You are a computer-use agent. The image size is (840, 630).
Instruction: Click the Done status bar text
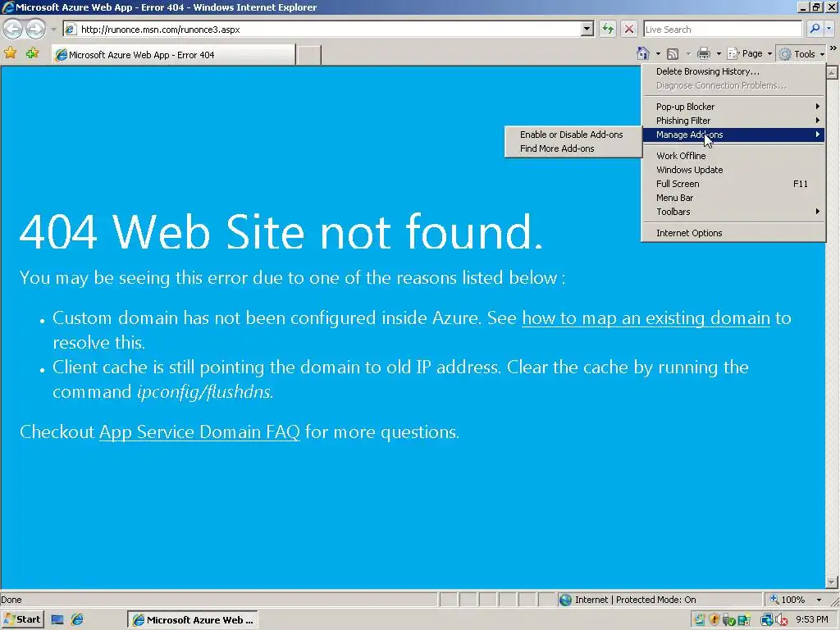point(11,600)
